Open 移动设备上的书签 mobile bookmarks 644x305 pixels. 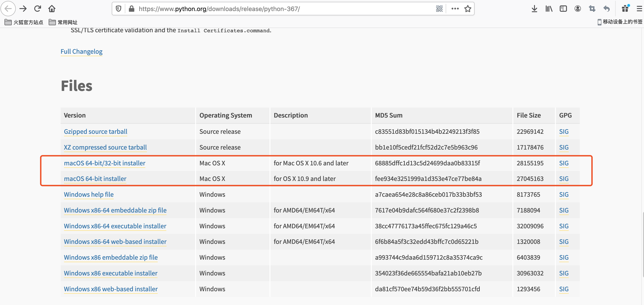(620, 22)
